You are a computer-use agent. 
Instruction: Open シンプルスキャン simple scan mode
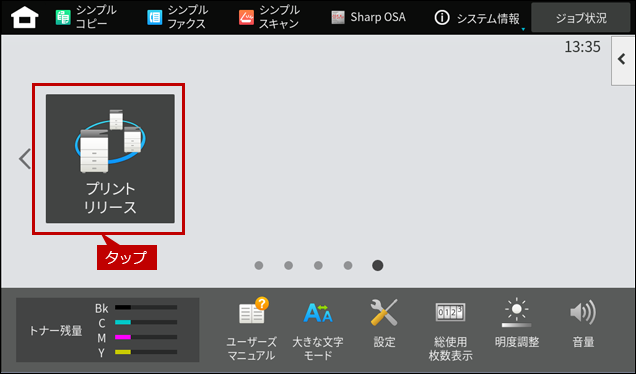pyautogui.click(x=269, y=17)
